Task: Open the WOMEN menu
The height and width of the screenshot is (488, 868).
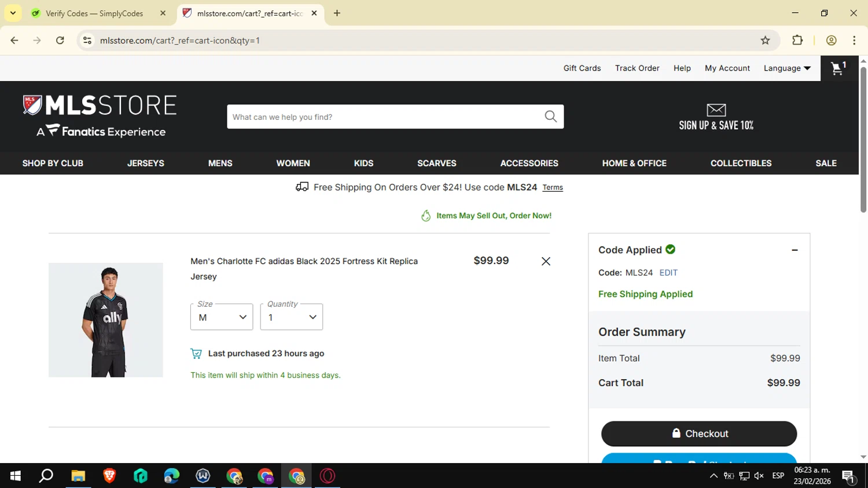Action: pyautogui.click(x=293, y=163)
